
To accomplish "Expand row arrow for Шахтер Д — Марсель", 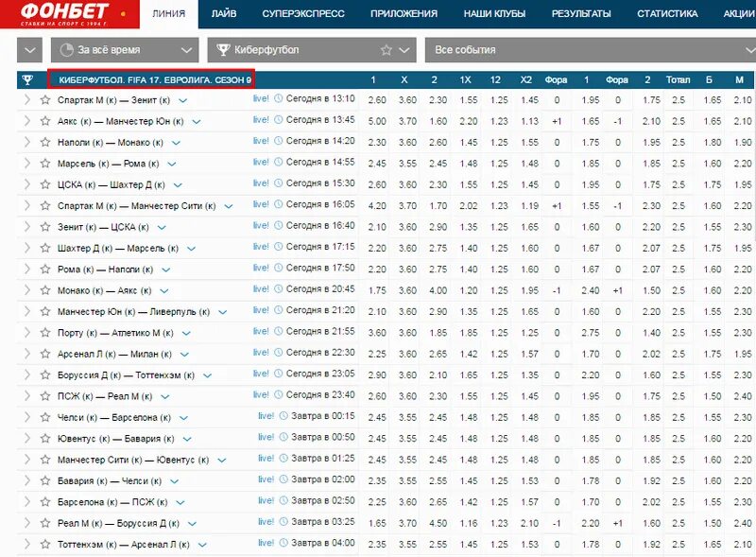I will pyautogui.click(x=27, y=248).
